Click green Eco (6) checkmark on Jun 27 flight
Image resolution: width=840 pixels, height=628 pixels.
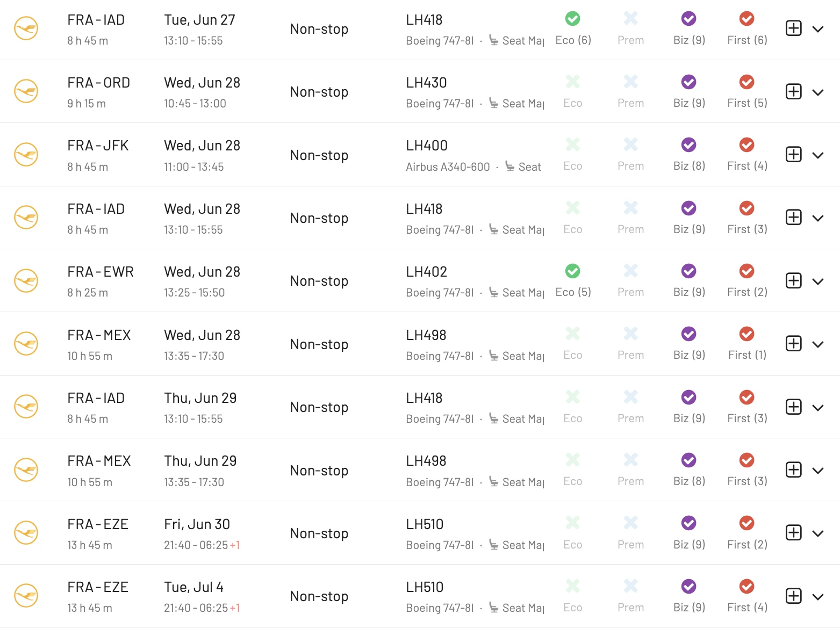573,19
